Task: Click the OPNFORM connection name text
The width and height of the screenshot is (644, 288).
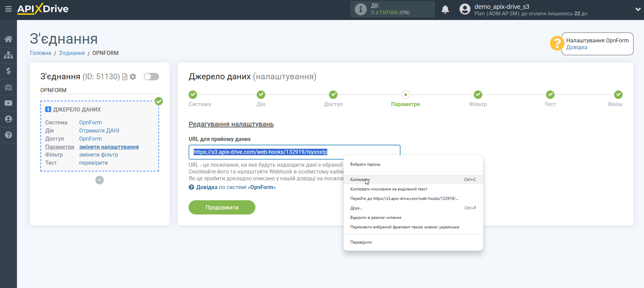Action: 53,90
